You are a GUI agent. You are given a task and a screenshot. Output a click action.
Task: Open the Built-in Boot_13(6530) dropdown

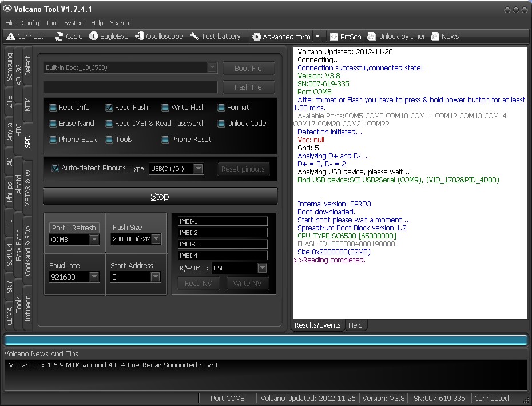tap(212, 67)
